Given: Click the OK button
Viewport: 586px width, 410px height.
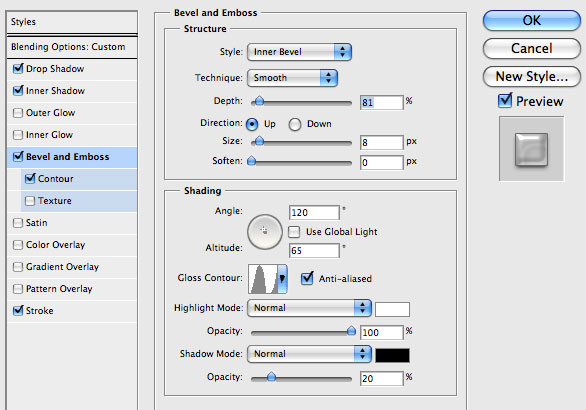Looking at the screenshot, I should coord(531,20).
